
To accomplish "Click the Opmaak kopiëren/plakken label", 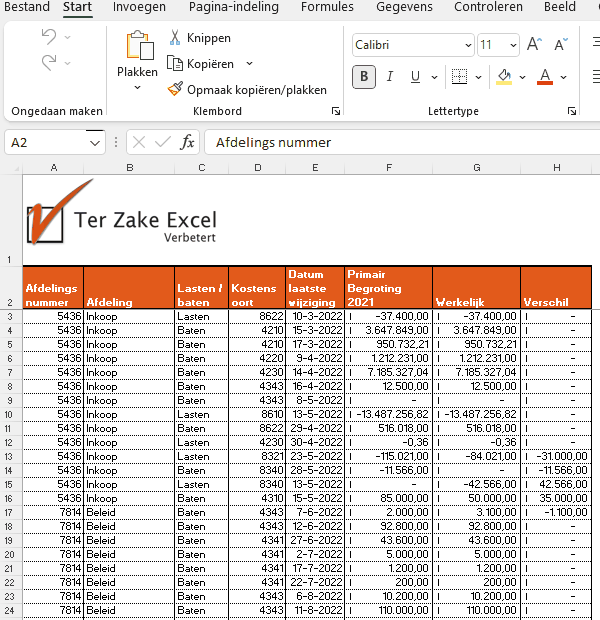I will tap(257, 90).
